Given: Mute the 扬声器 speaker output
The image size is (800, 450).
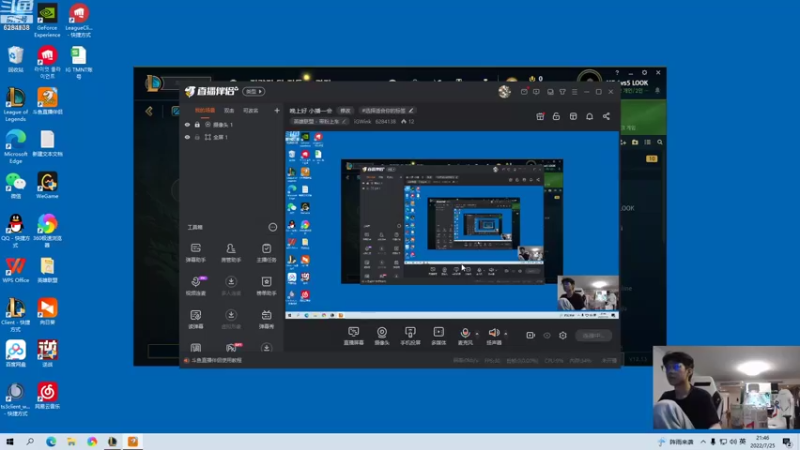Looking at the screenshot, I should coord(493,336).
